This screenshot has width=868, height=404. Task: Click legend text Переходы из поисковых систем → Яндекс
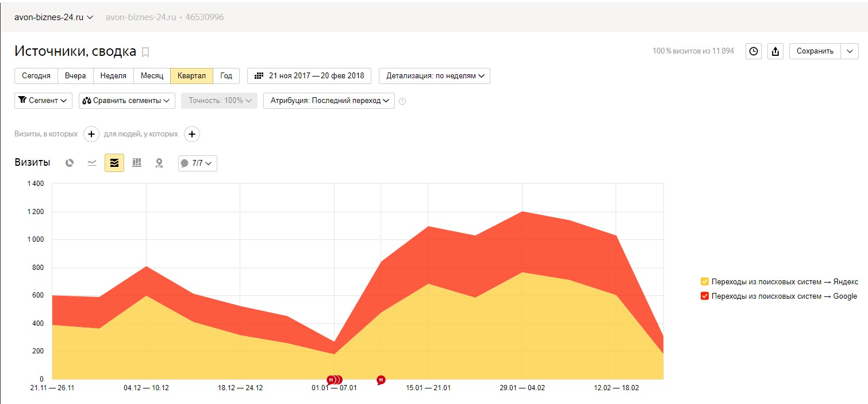point(785,282)
